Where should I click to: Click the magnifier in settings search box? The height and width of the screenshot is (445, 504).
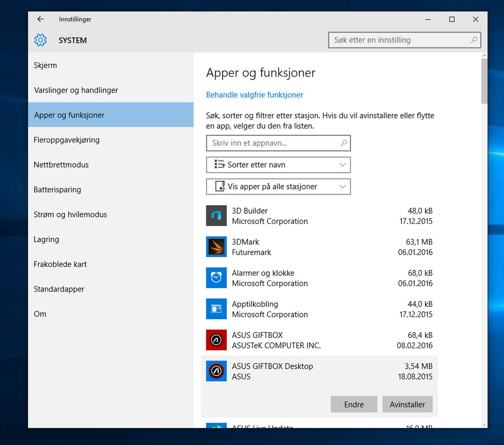click(474, 40)
